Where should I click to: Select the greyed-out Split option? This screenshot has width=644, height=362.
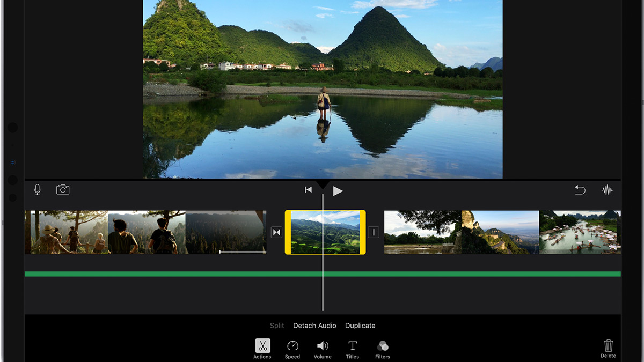tap(276, 326)
